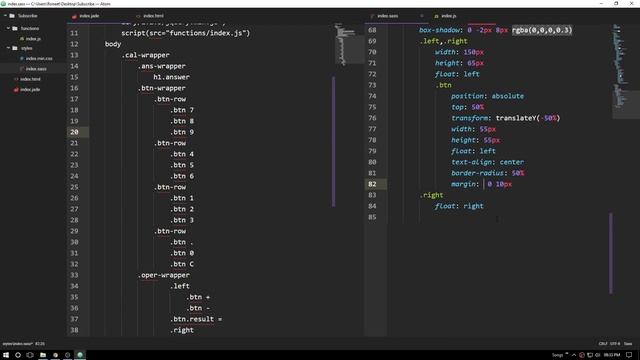Switch to the index.sass tab
This screenshot has height=360, width=640.
[387, 16]
